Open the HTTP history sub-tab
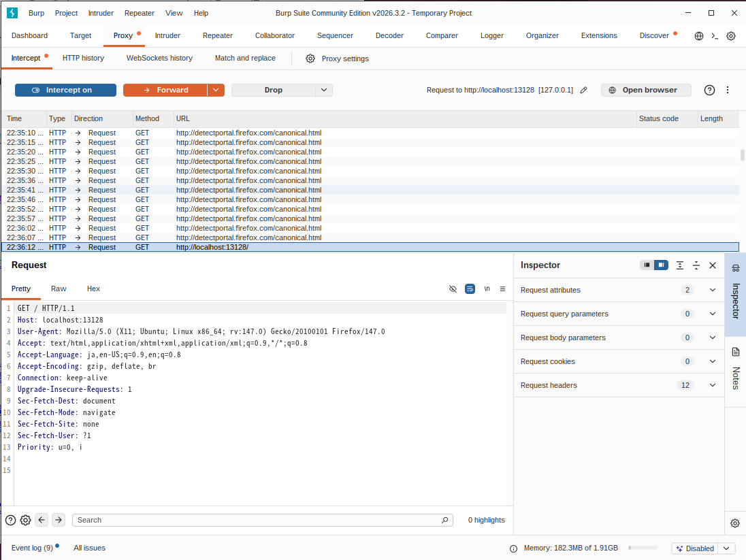The width and height of the screenshot is (746, 560). click(83, 58)
